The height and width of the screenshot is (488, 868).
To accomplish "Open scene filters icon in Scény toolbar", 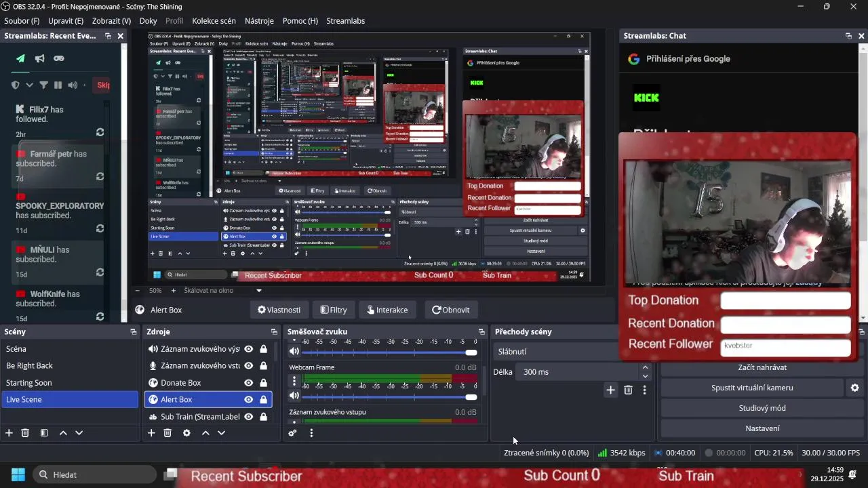I will [44, 432].
